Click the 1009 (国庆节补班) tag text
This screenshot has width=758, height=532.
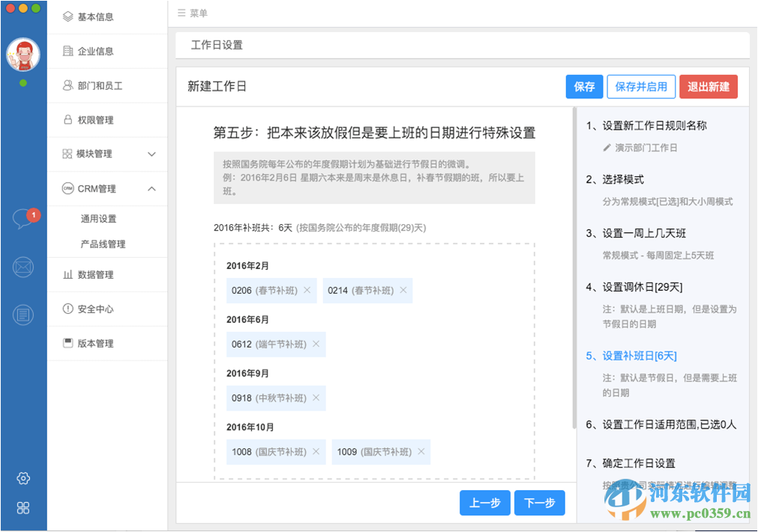(x=374, y=452)
